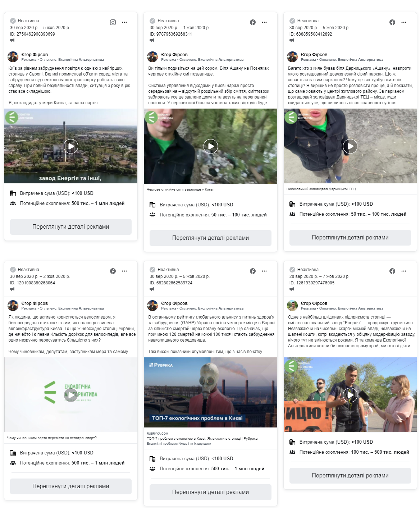The image size is (420, 508).
Task: Click Facebook platform icon on ad 682802662589724
Action: [x=253, y=271]
